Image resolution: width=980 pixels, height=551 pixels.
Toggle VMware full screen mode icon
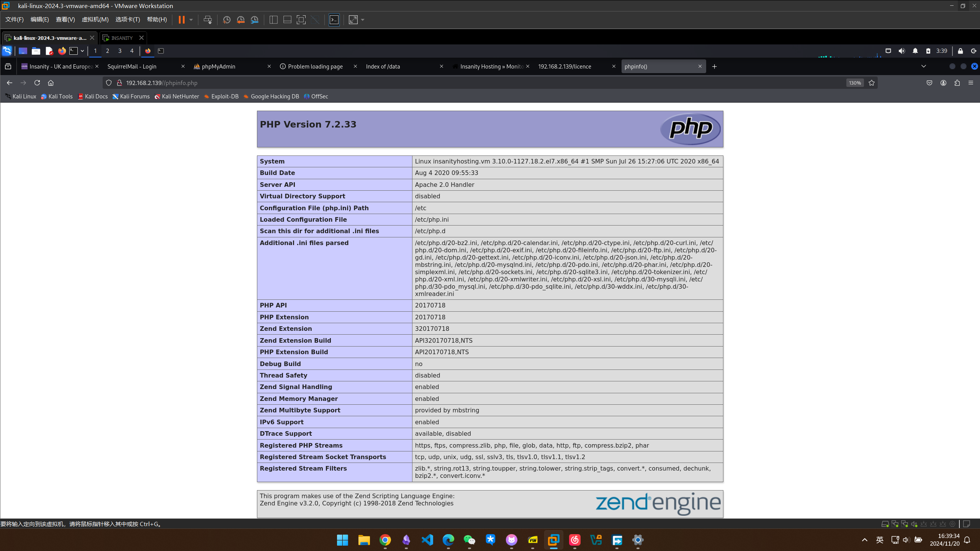click(301, 20)
